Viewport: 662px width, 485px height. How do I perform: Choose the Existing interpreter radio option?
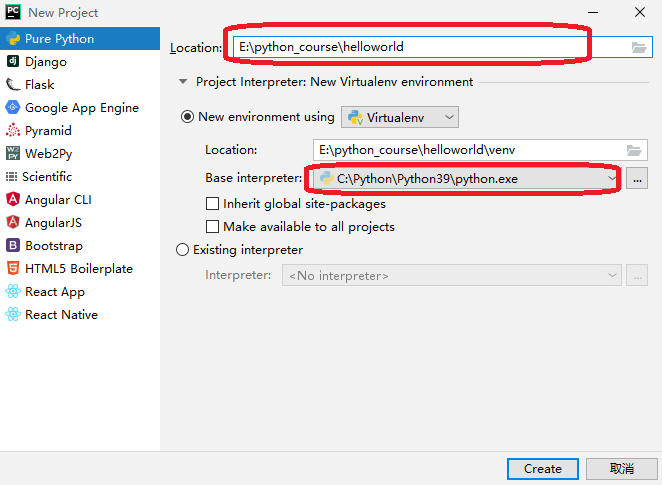pyautogui.click(x=182, y=250)
